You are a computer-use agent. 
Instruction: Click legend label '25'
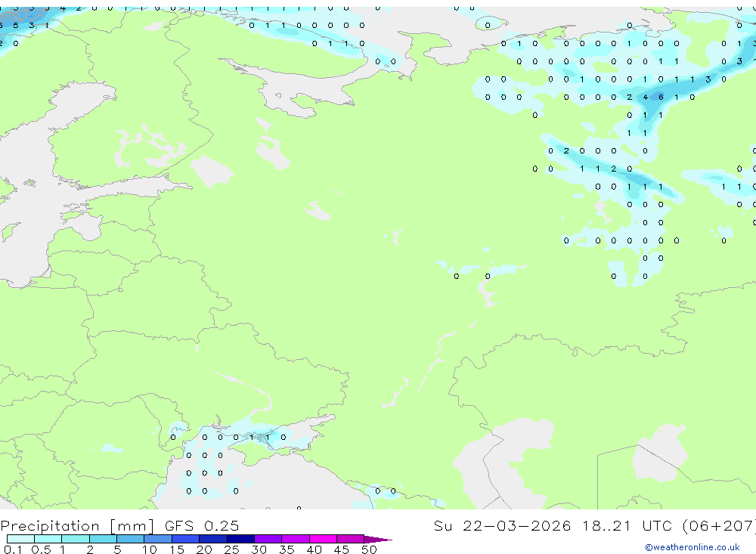pos(231,549)
